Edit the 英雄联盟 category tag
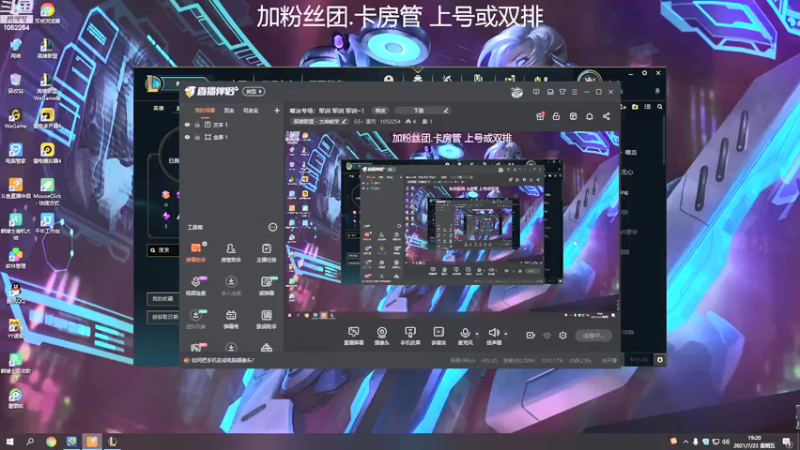800x450 pixels. 319,121
